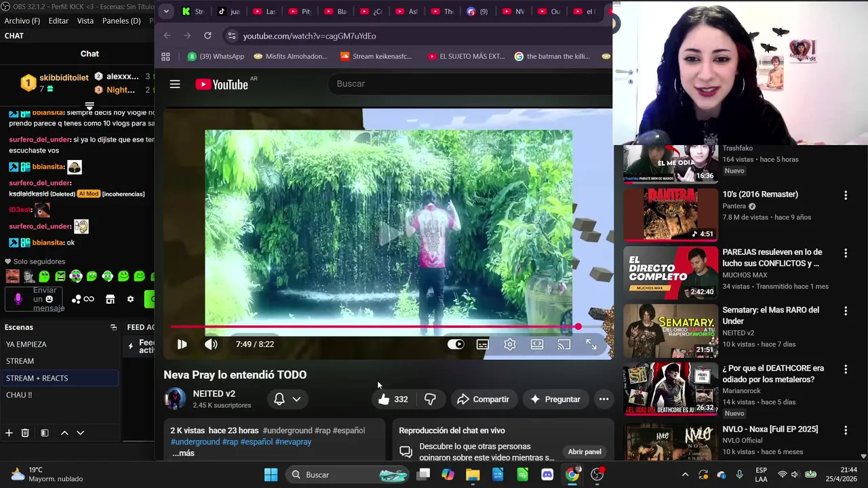Expand the description with ...más
Viewport: 868px width, 488px height.
183,453
